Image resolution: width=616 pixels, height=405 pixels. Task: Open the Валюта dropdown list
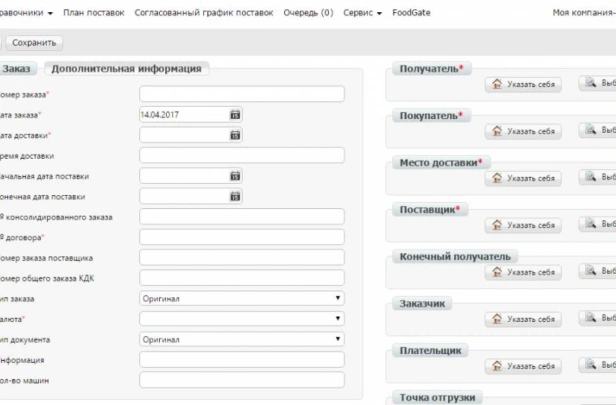(x=242, y=319)
